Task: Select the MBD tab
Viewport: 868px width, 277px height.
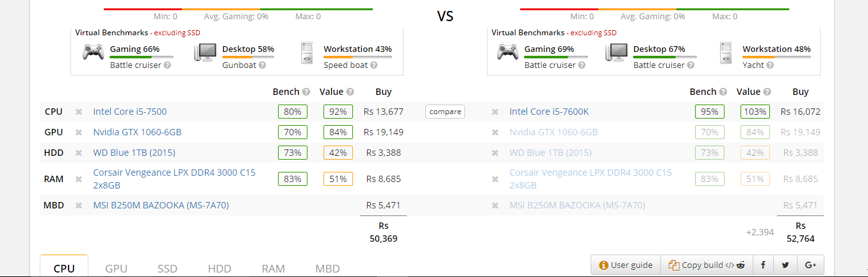Action: (x=327, y=269)
